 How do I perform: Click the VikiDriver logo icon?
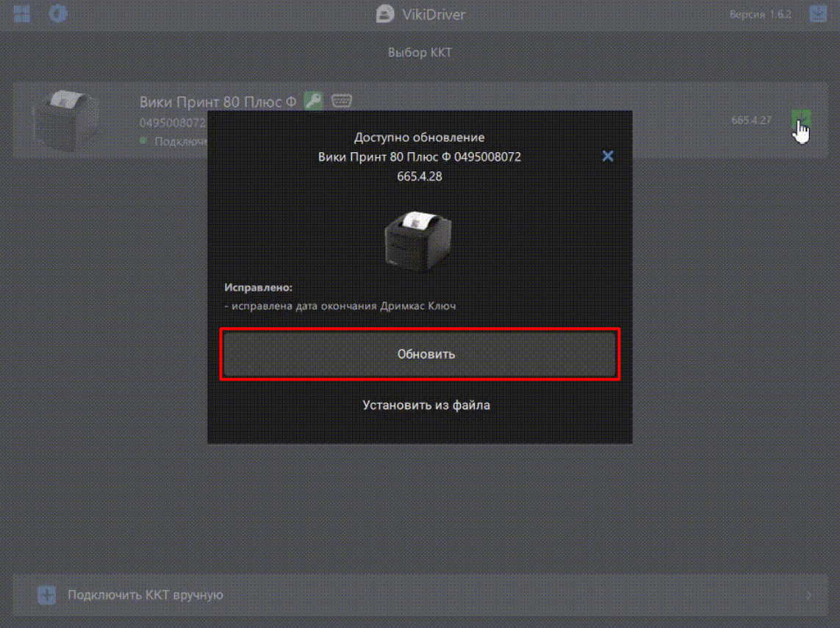(386, 14)
